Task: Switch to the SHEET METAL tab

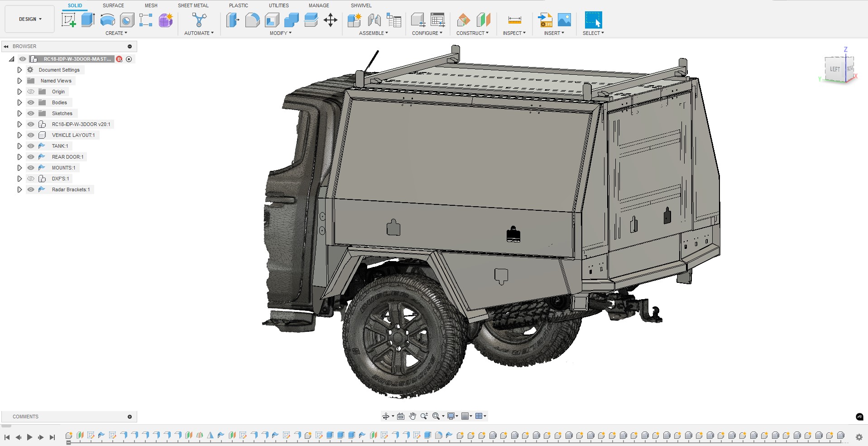Action: click(193, 5)
